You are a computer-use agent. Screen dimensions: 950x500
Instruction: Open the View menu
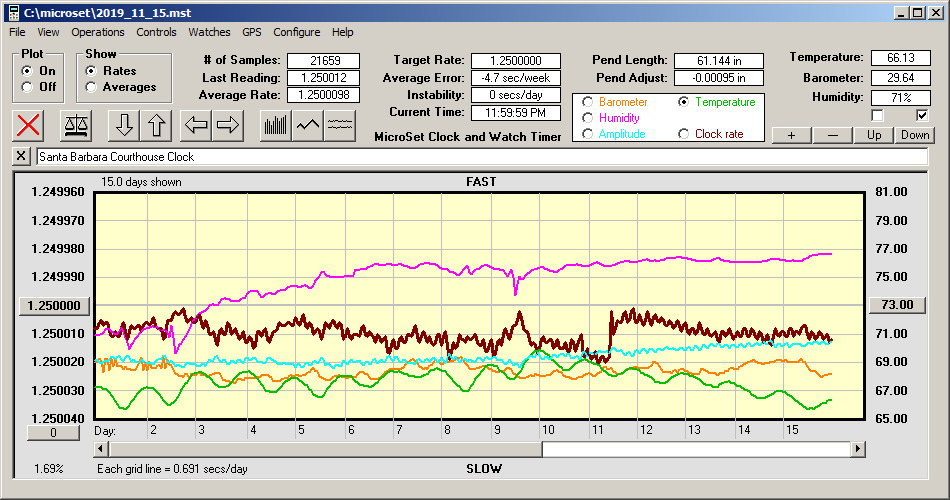tap(48, 32)
